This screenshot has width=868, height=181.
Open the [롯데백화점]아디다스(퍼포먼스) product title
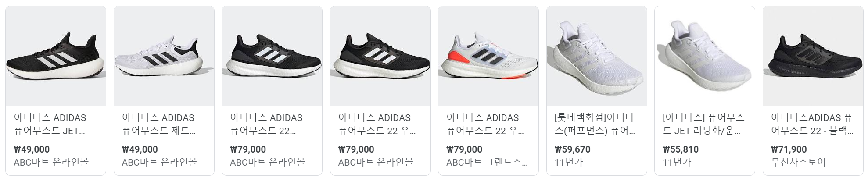click(x=595, y=124)
